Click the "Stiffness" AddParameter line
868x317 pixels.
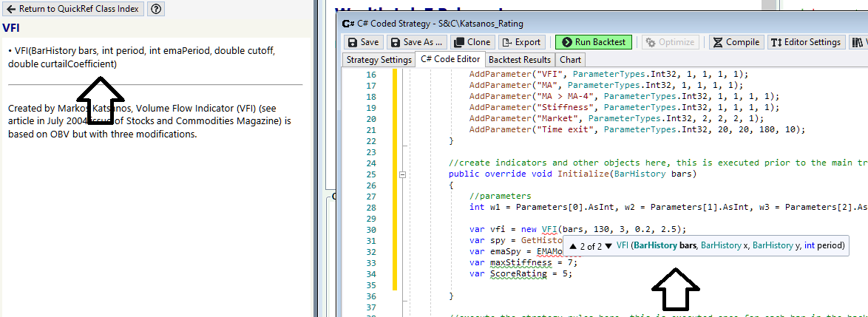[x=623, y=107]
